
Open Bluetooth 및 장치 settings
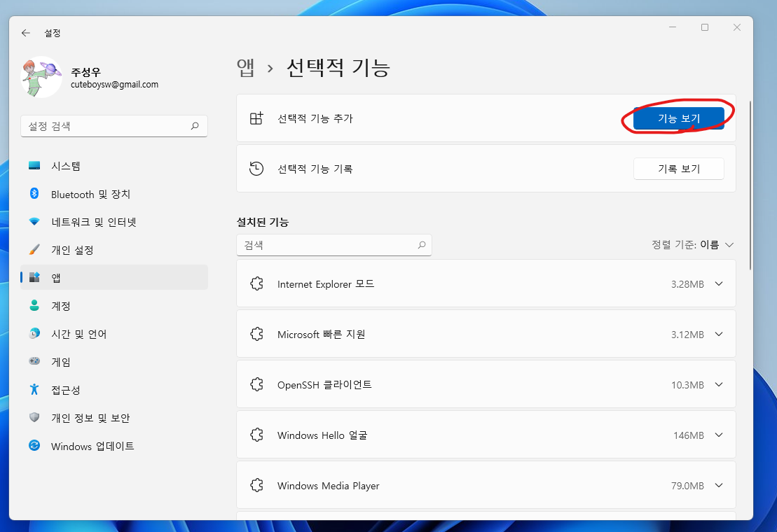[114, 194]
